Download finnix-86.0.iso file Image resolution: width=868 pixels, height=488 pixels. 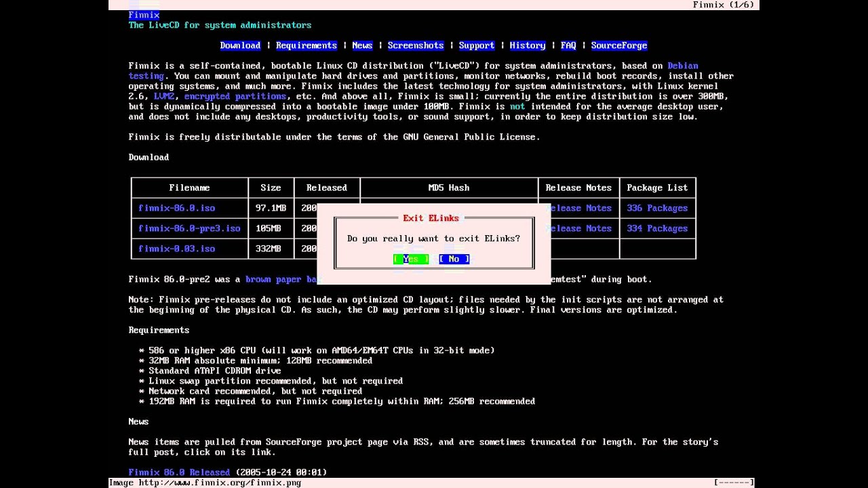[176, 208]
